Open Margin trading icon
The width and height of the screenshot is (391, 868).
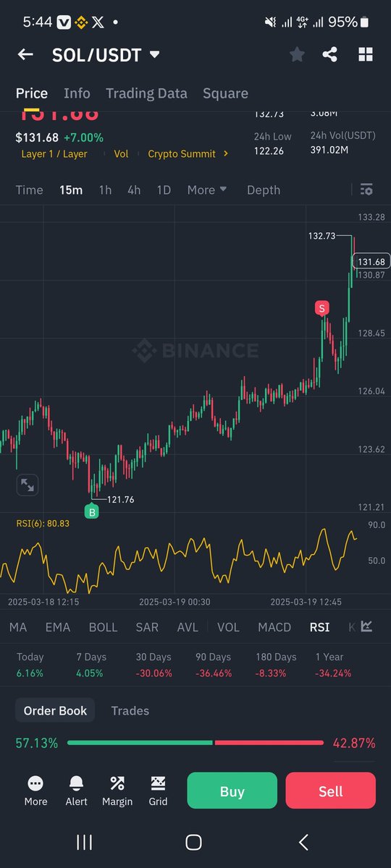(117, 790)
